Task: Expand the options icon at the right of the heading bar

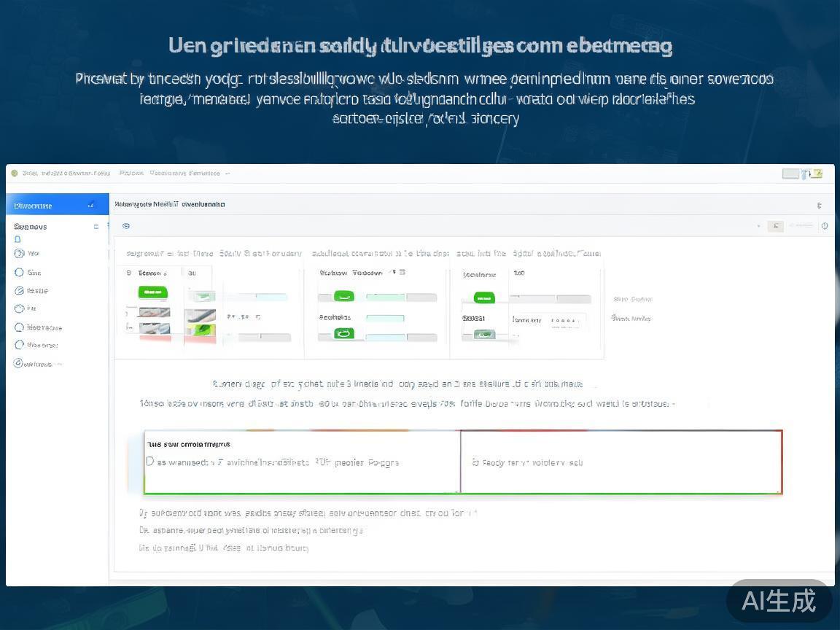Action: [819, 206]
